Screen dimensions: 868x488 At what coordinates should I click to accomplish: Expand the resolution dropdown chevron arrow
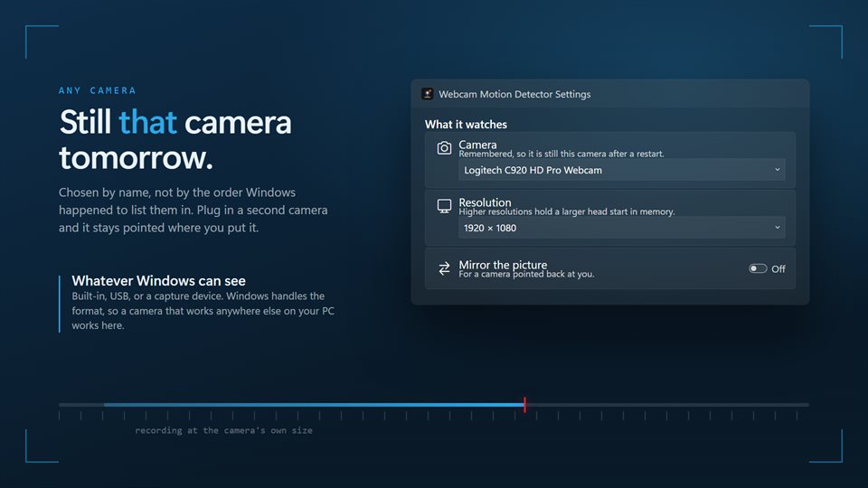tap(778, 228)
